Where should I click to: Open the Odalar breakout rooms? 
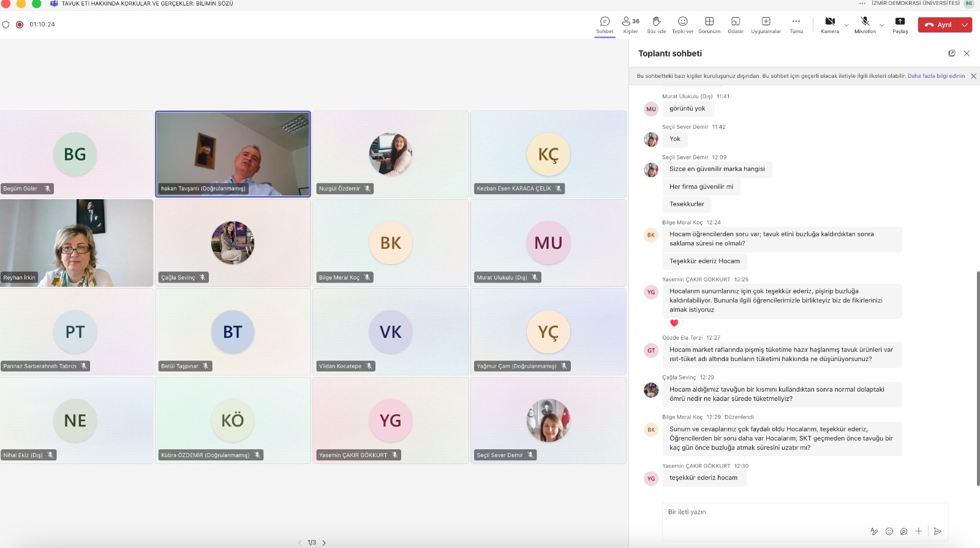[736, 25]
